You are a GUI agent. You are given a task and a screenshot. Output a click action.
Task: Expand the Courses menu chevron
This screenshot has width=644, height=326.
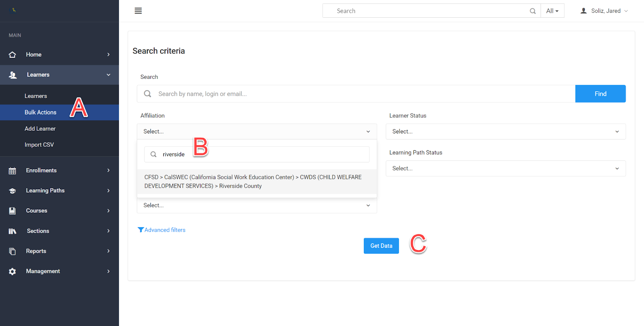pyautogui.click(x=108, y=211)
